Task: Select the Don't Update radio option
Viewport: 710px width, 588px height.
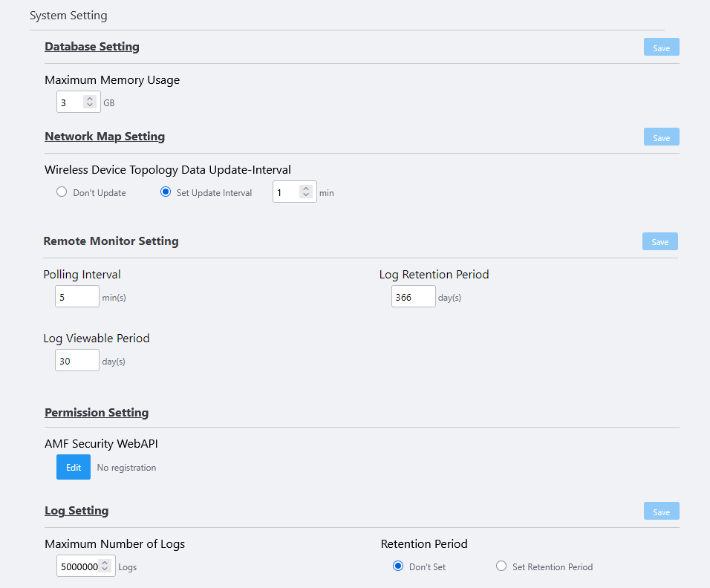Action: pyautogui.click(x=62, y=192)
